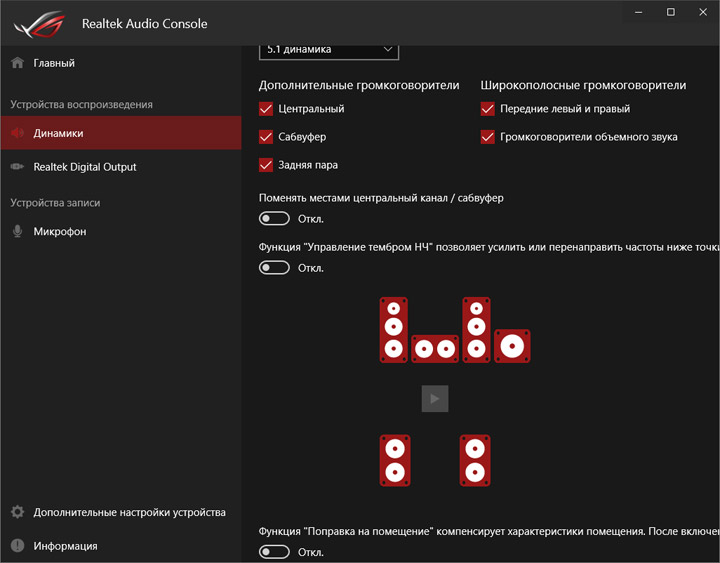Select Realtek Digital Output device
This screenshot has height=563, width=720.
(84, 167)
